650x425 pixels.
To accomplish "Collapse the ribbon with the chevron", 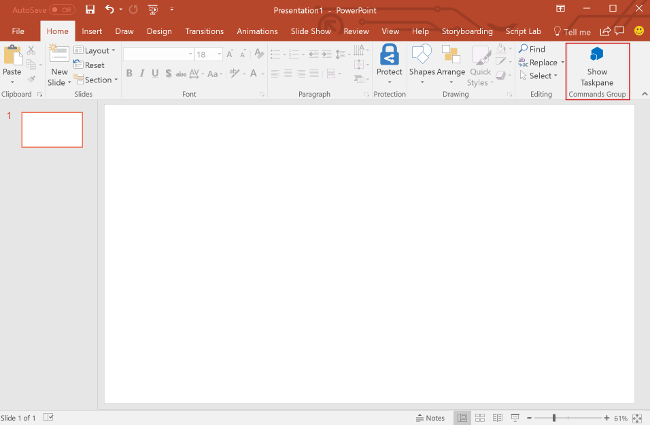I will click(x=644, y=94).
